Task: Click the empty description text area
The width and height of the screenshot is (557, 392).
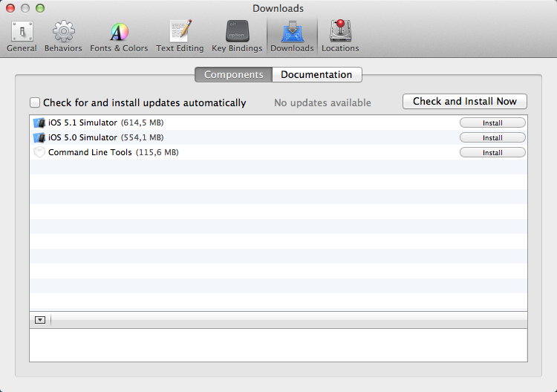Action: (x=278, y=345)
